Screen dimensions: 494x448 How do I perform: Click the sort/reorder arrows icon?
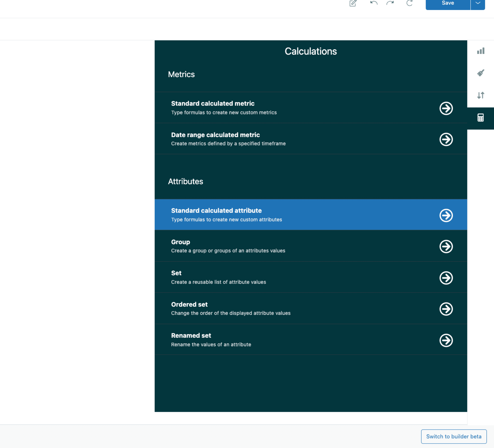click(x=481, y=95)
